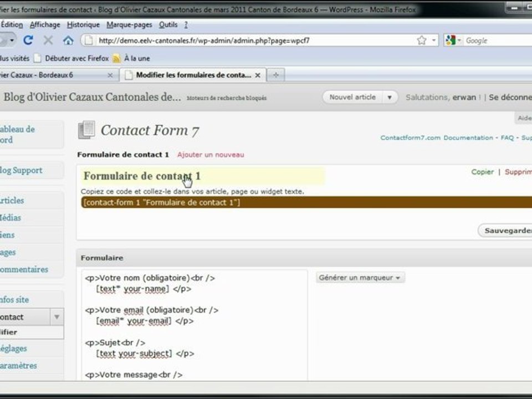Click the blog title Blog d'Olivier Cazaux
Viewport: 532px width, 399px height.
92,97
